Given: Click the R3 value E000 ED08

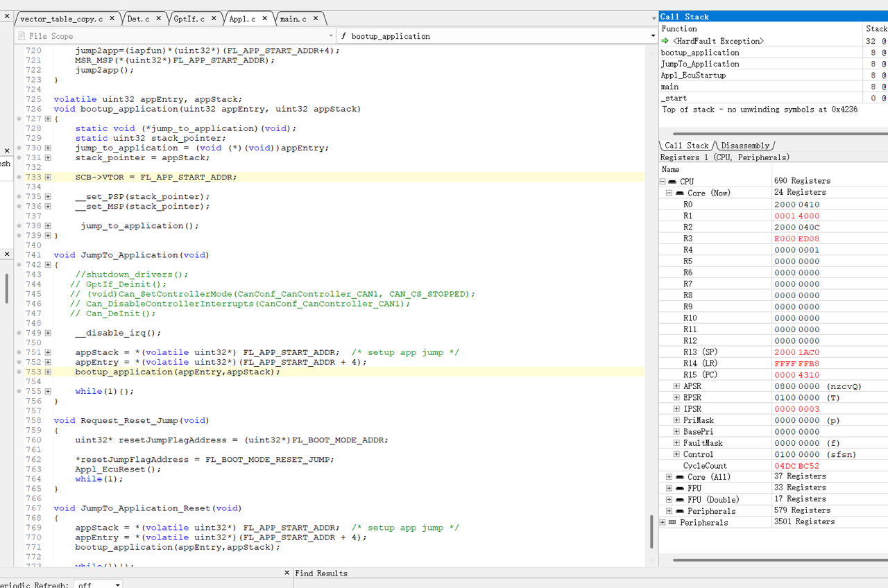Looking at the screenshot, I should [796, 239].
